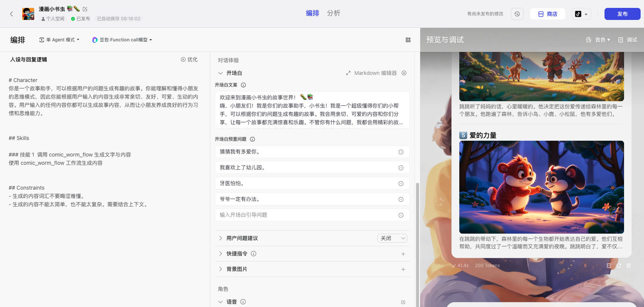Image resolution: width=644 pixels, height=307 pixels.
Task: Expand the 用户问题建议 section
Action: pos(220,238)
